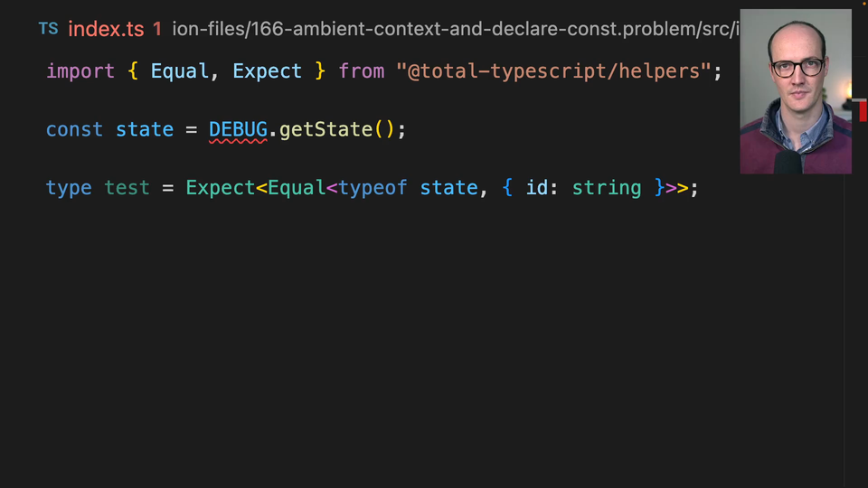Click the red-underlined DEBUG identifier
The image size is (868, 488).
coord(238,129)
